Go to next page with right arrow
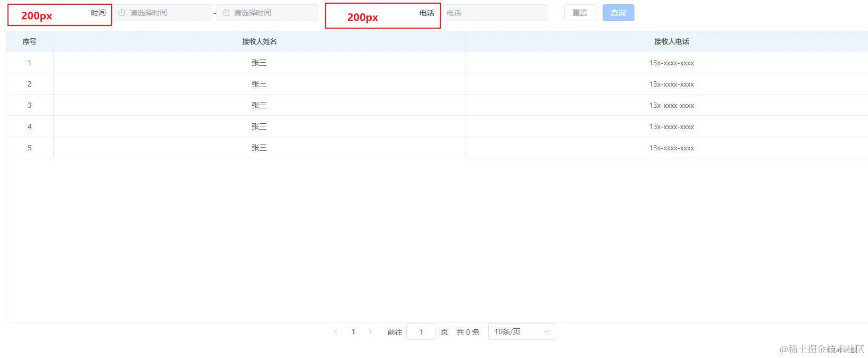868x358 pixels. [370, 331]
